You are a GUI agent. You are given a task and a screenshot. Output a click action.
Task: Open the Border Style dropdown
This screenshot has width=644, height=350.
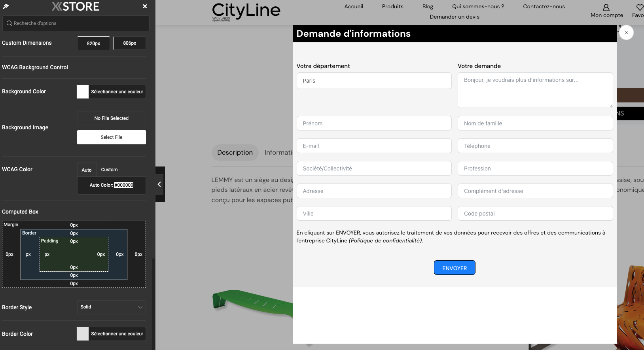[112, 307]
